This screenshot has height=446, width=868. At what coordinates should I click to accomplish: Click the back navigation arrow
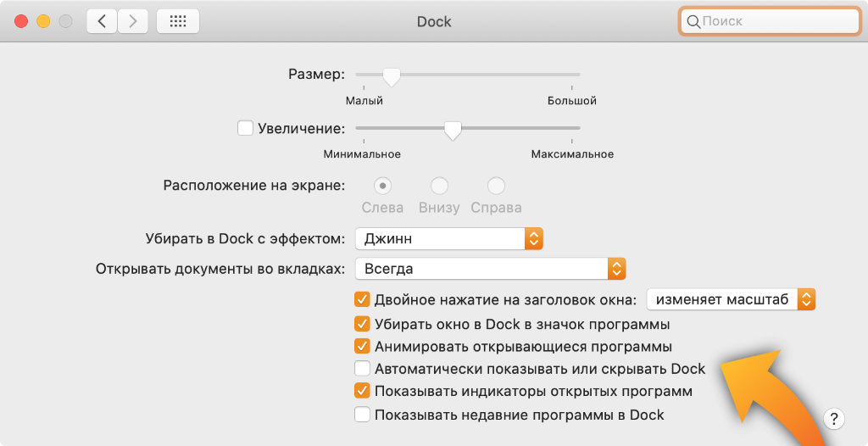tap(102, 21)
